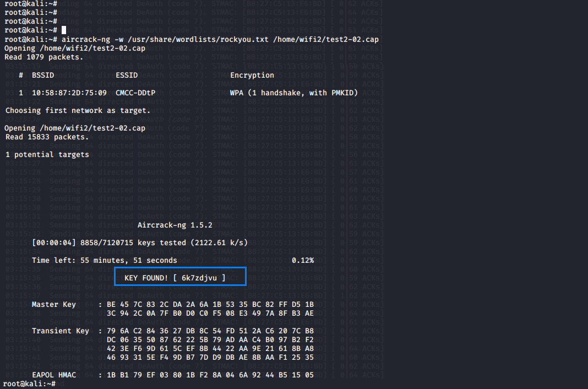Click the '1 potential targets' line
588x389 pixels.
click(x=47, y=154)
